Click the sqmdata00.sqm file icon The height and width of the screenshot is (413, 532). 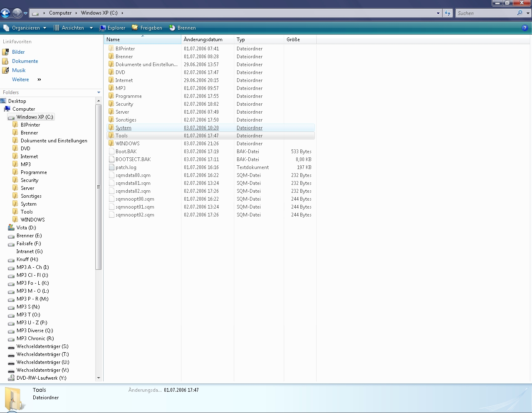coord(111,175)
